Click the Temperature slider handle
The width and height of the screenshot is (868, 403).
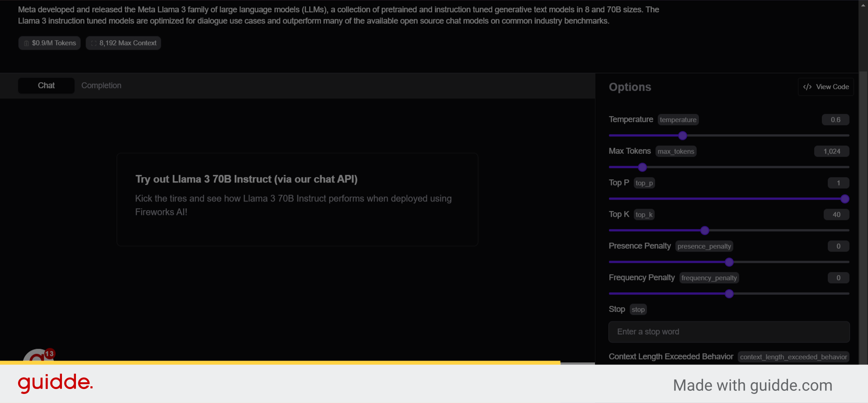[683, 136]
